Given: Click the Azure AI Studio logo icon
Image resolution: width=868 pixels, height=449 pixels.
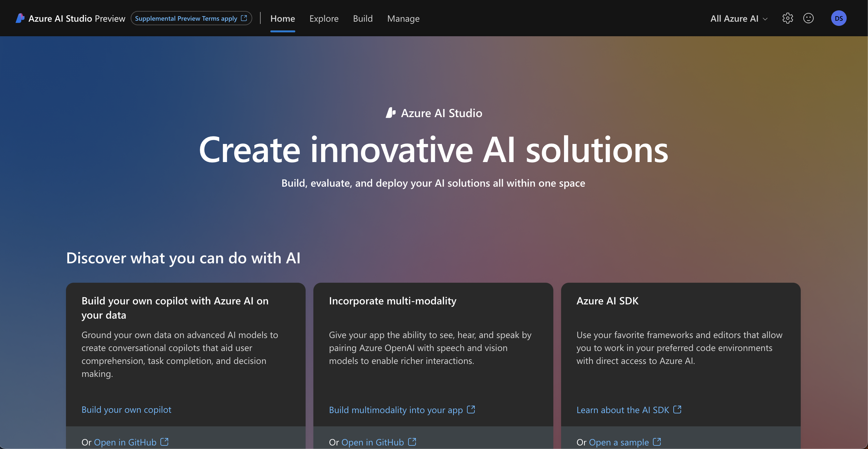Looking at the screenshot, I should tap(20, 18).
